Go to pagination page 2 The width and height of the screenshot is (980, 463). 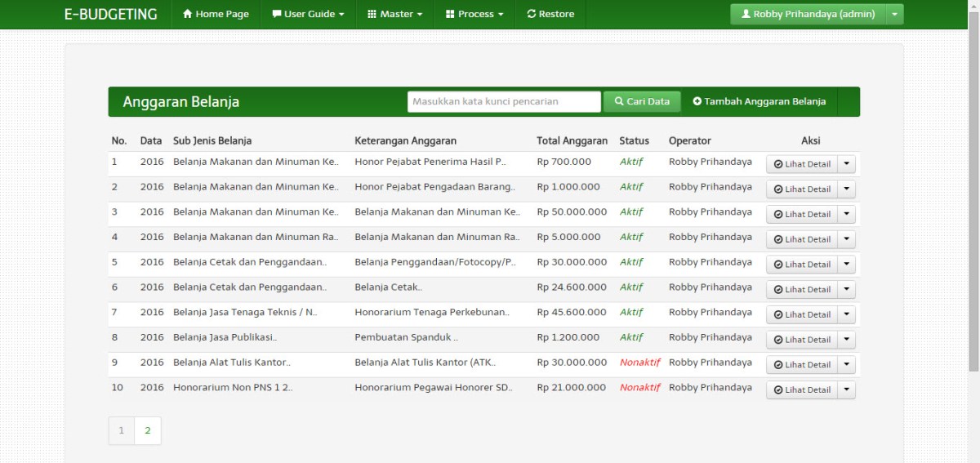pos(148,430)
